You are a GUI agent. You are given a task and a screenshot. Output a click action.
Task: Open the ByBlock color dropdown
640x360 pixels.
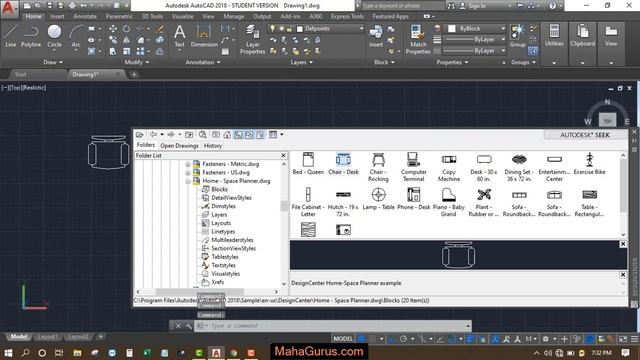[503, 29]
